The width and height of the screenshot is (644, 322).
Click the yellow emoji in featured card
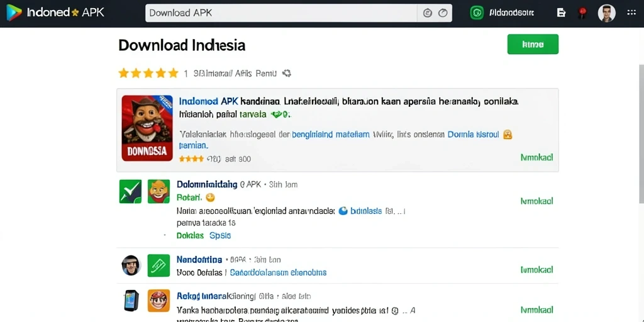tap(508, 135)
